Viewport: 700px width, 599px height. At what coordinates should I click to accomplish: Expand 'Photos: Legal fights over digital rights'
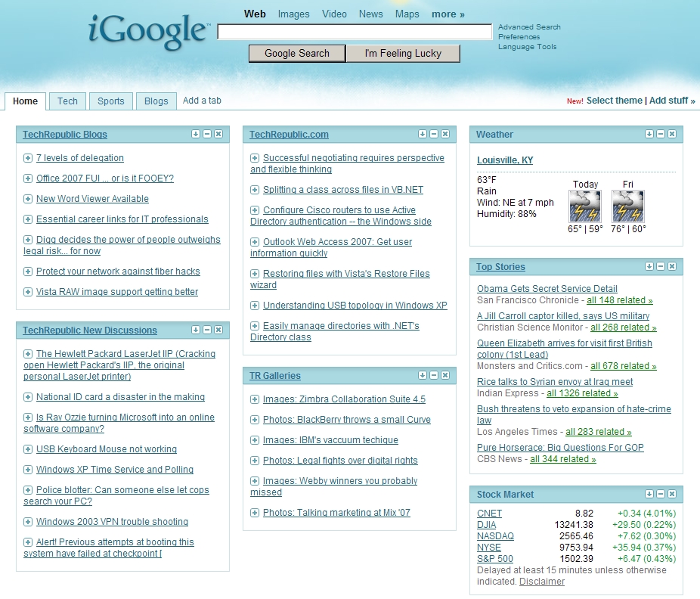tap(255, 461)
